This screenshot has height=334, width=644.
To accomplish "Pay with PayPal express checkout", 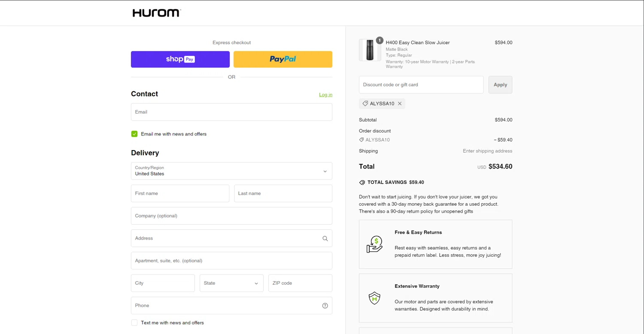I will 283,60.
